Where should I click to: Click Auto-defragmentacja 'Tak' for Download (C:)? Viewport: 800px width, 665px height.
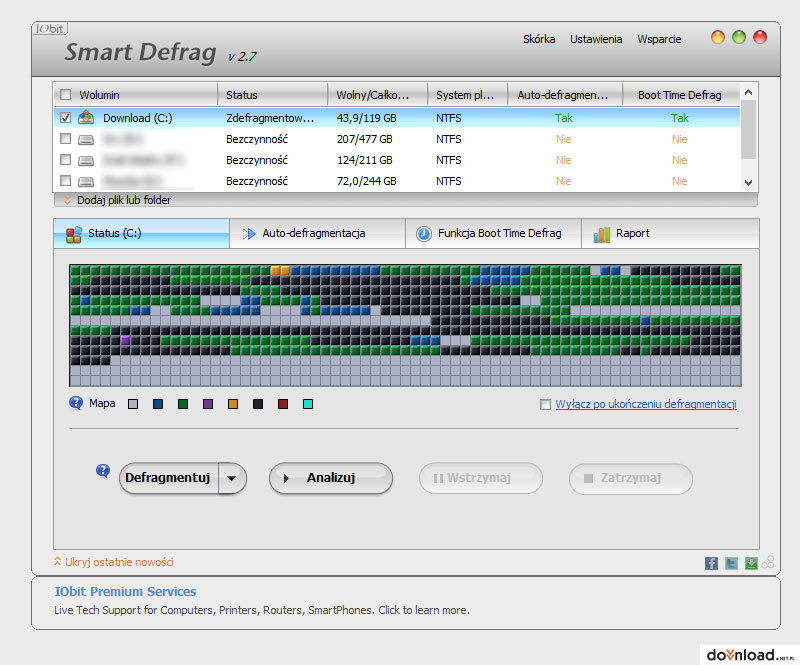pos(564,118)
